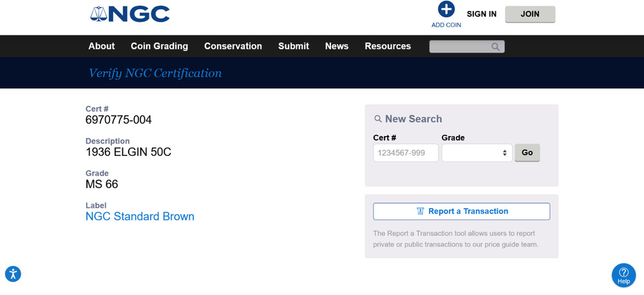Viewport: 644px width, 295px height.
Task: Open the Conservation menu
Action: (233, 46)
